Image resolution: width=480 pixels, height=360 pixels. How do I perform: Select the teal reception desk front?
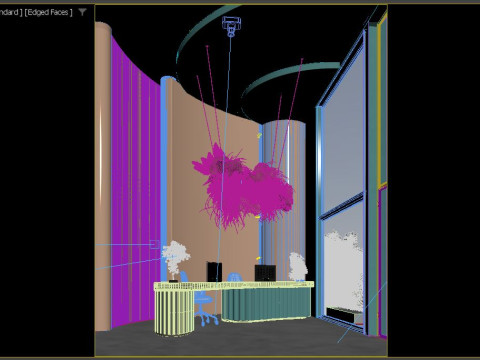point(266,305)
